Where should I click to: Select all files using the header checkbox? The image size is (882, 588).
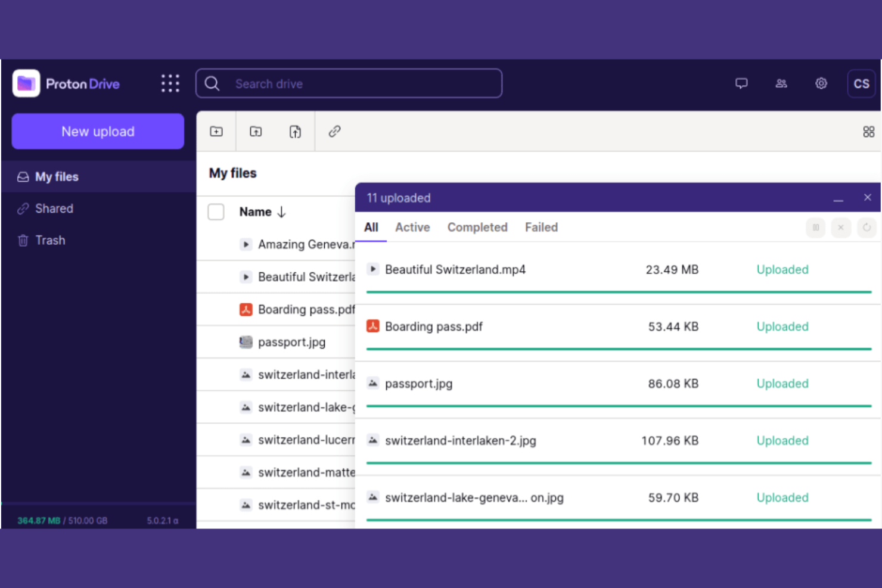click(216, 211)
